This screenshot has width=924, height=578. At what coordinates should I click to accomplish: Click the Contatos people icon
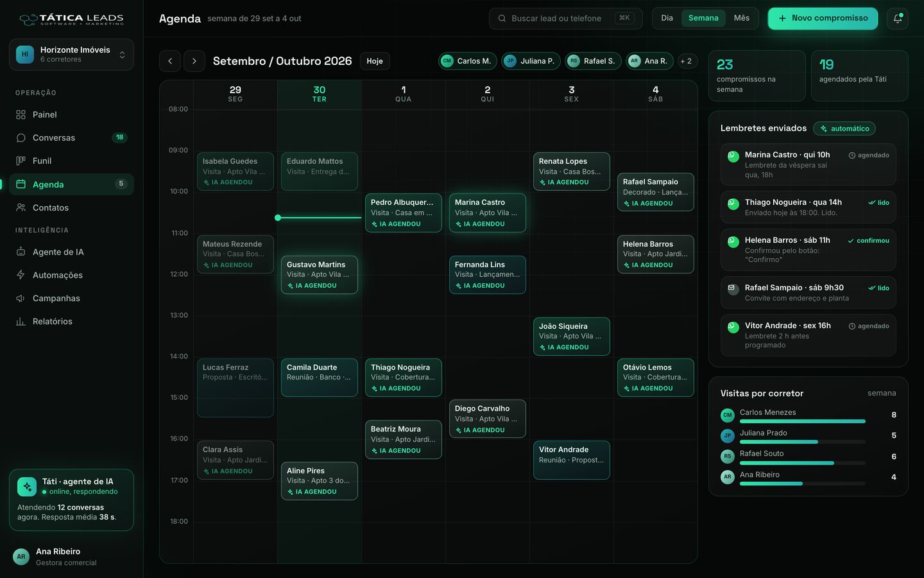(x=21, y=208)
